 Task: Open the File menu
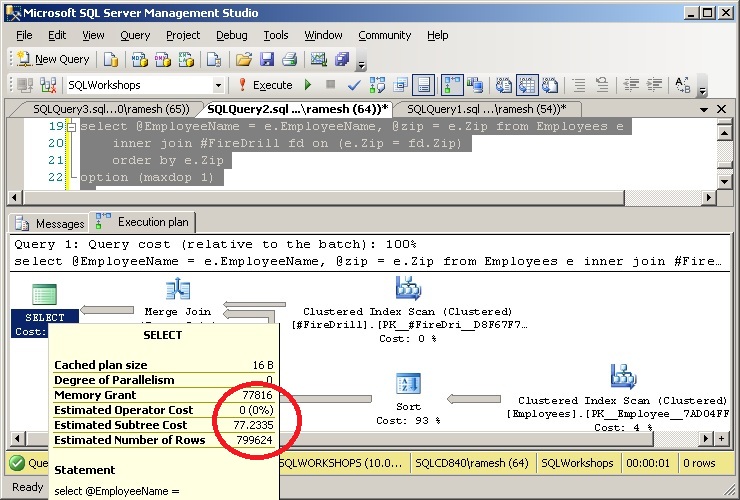coord(24,35)
